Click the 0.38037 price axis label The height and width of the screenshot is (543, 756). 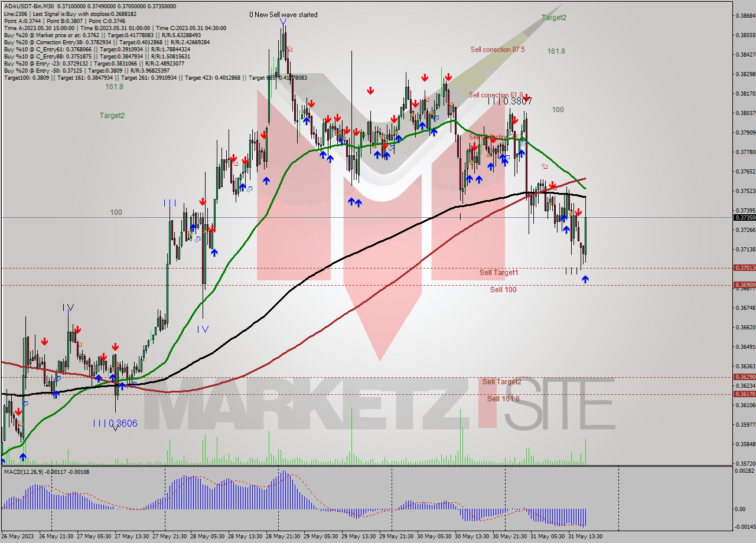[745, 113]
